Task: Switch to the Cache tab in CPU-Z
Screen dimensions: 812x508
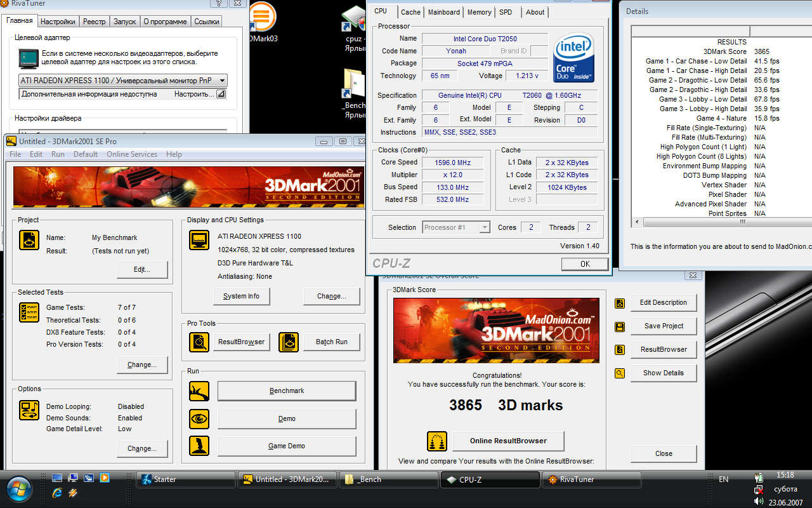Action: coord(410,12)
